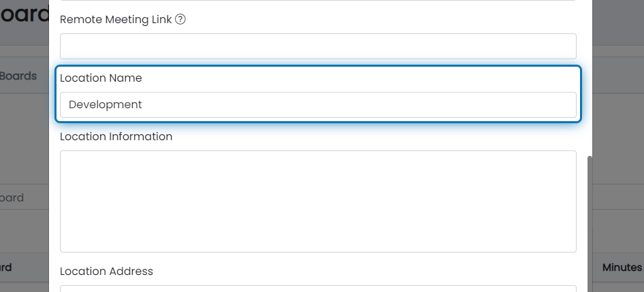This screenshot has width=644, height=292.
Task: Click the cut-off search board field on the left
Action: pos(25,197)
